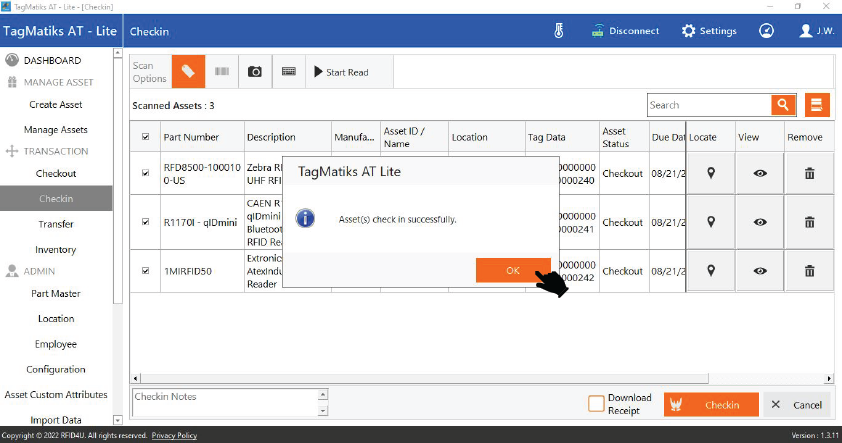842x443 pixels.
Task: Toggle the select-all checkbox in table header
Action: [x=146, y=137]
